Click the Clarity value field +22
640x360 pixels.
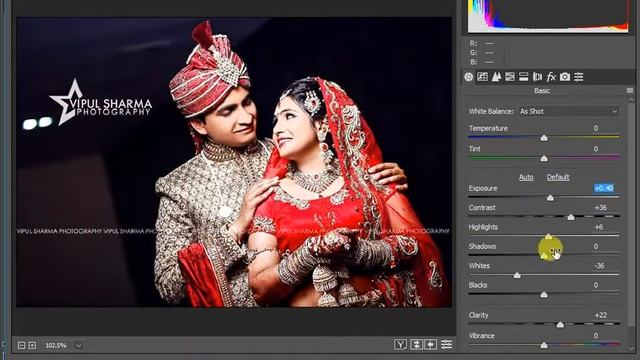[601, 315]
